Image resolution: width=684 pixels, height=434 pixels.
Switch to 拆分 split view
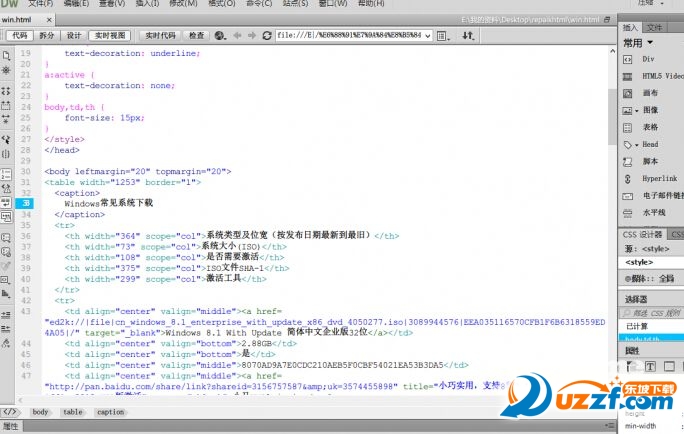(x=47, y=35)
